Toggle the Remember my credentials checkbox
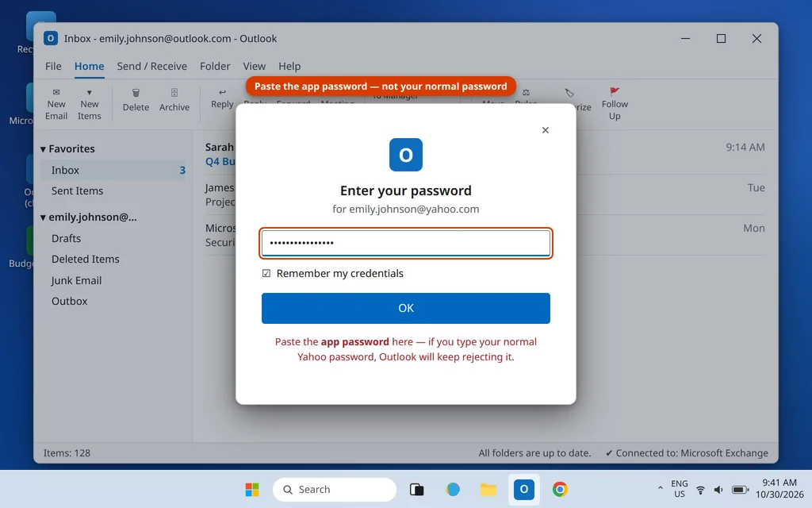Image resolution: width=812 pixels, height=508 pixels. pos(266,273)
